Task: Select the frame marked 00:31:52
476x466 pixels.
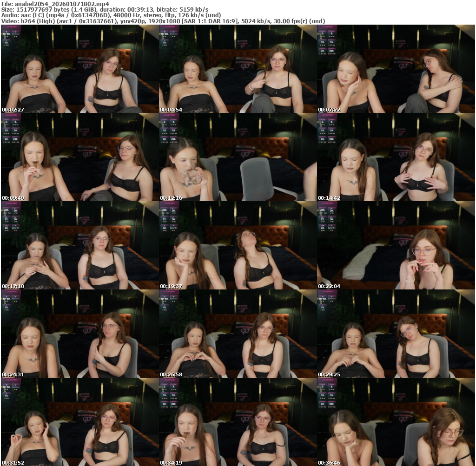Action: point(80,422)
